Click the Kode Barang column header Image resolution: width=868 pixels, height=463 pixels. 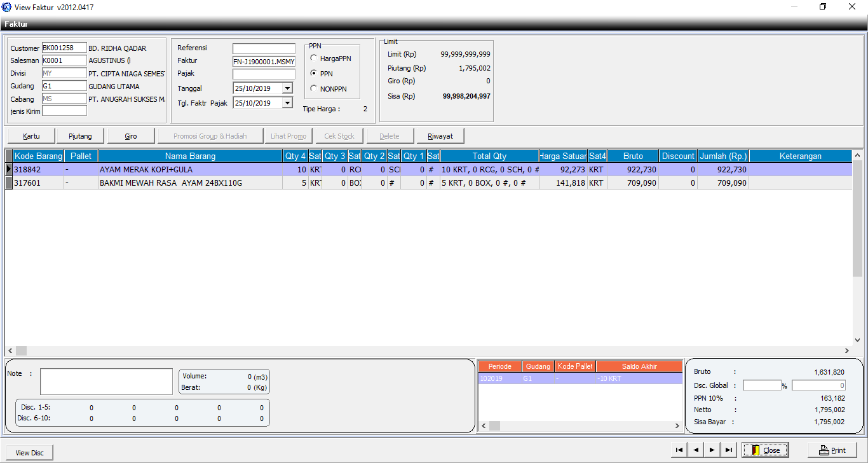[x=38, y=156]
